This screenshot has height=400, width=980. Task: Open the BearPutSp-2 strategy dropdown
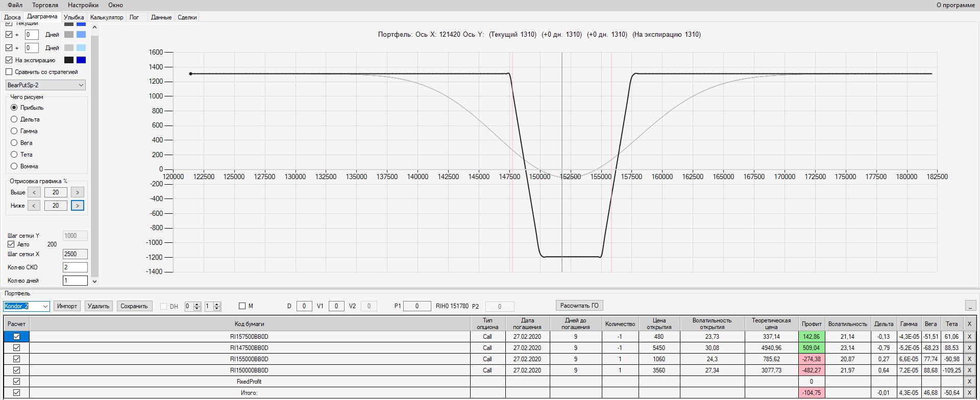[81, 85]
